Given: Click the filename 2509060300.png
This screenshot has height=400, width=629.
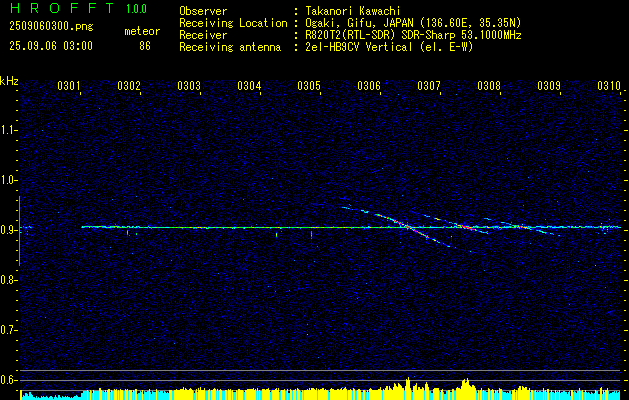Looking at the screenshot, I should click(x=51, y=27).
